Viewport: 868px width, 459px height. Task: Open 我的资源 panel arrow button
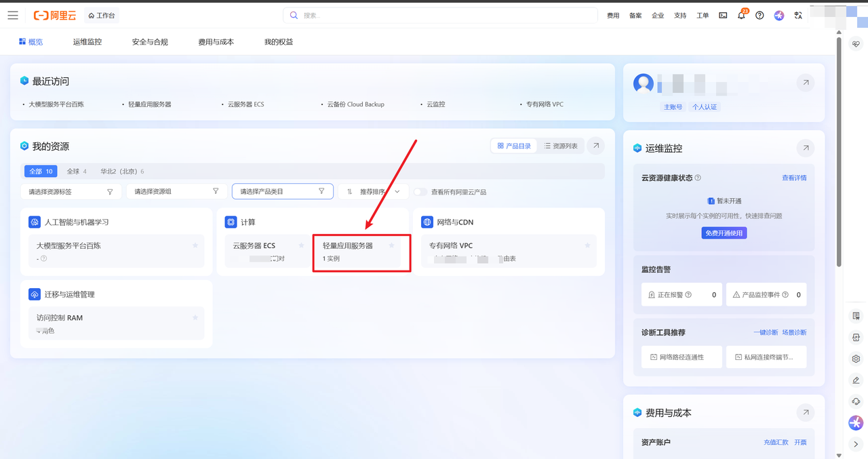click(596, 146)
